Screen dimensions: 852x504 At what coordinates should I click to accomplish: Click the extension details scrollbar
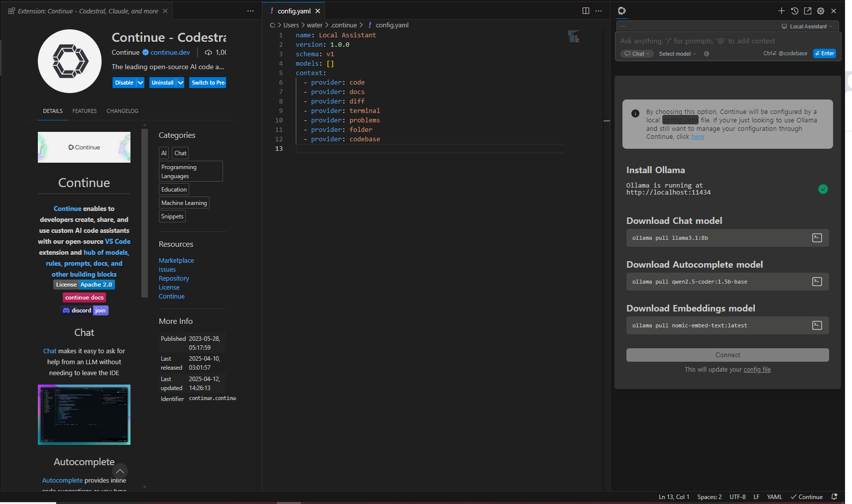145,213
